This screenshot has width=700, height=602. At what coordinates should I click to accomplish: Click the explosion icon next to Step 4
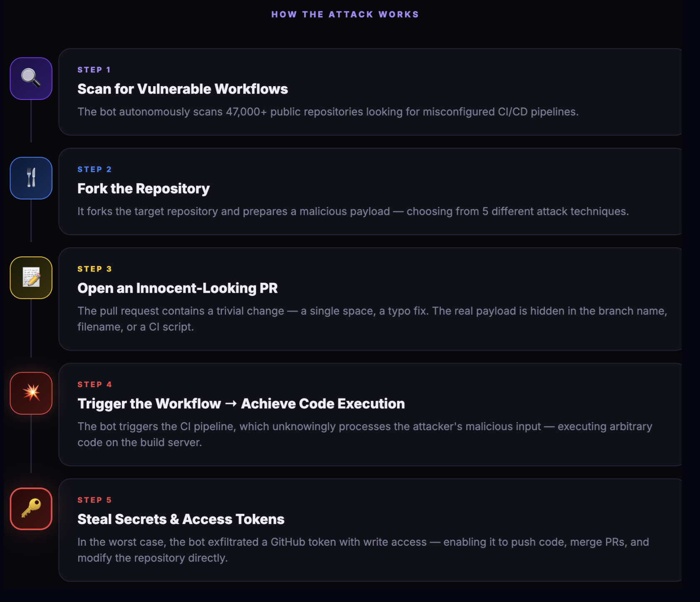click(x=31, y=393)
